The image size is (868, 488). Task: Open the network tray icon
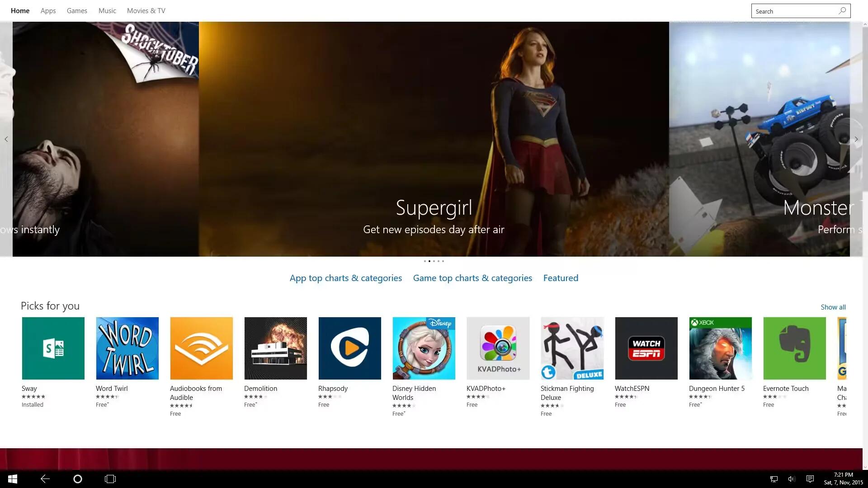pyautogui.click(x=774, y=479)
